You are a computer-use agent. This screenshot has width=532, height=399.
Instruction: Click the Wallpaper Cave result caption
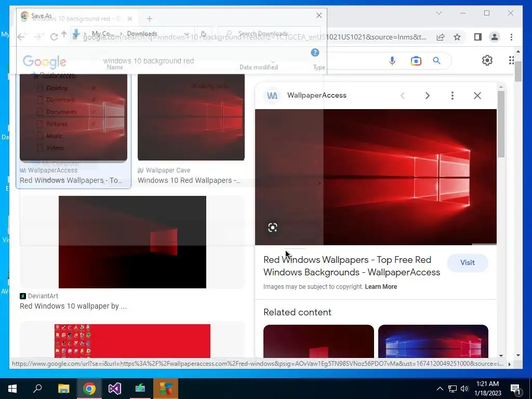point(189,180)
